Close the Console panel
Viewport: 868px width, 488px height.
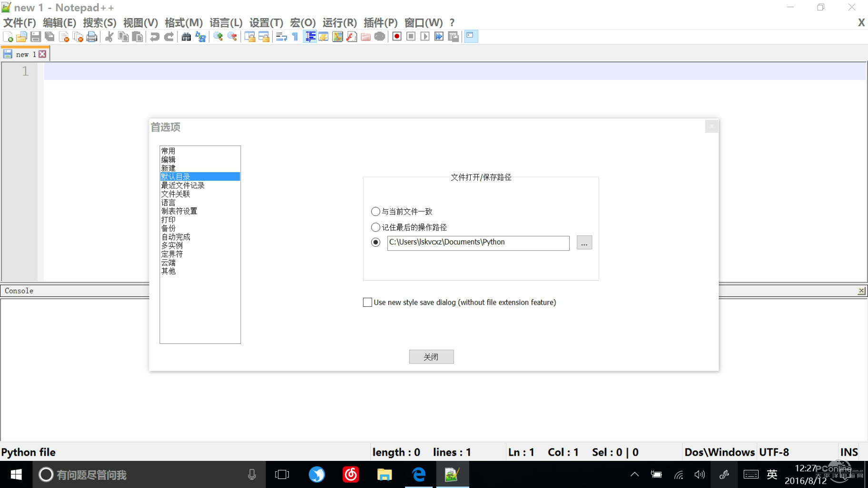point(861,291)
